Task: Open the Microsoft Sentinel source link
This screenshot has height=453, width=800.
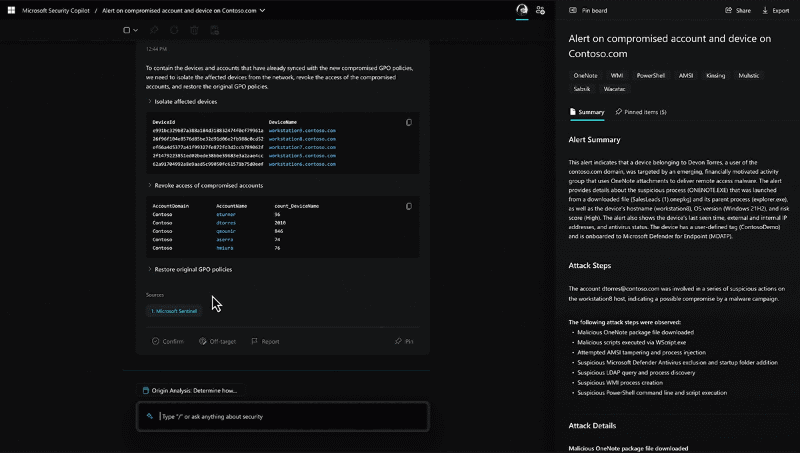Action: pyautogui.click(x=174, y=311)
